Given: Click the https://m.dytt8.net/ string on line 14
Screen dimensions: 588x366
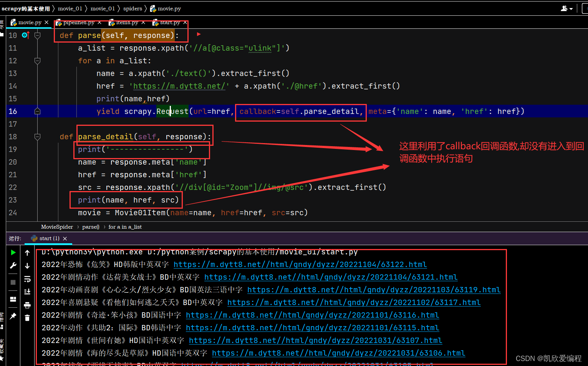Looking at the screenshot, I should pos(179,86).
